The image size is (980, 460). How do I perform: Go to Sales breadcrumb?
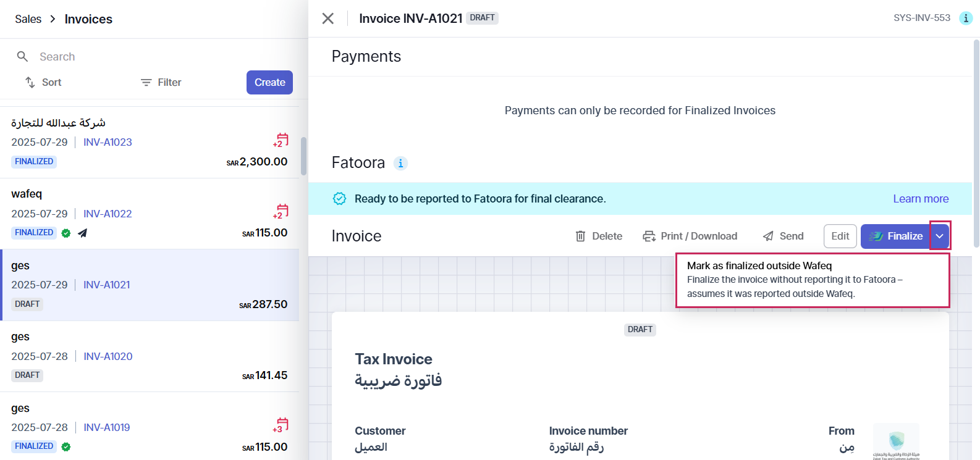click(x=28, y=19)
